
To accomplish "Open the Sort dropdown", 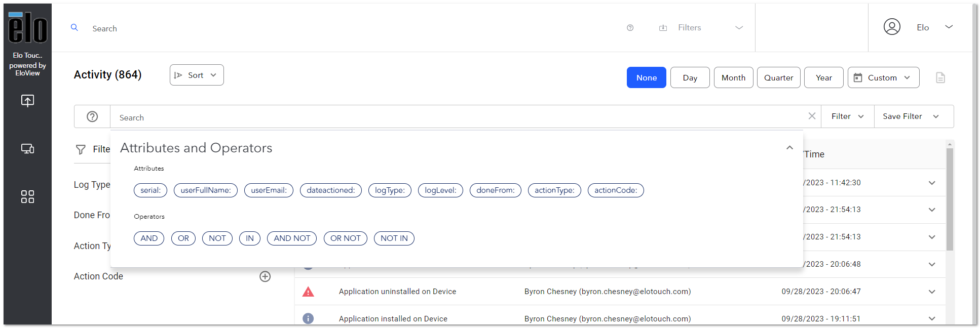I will pos(197,75).
